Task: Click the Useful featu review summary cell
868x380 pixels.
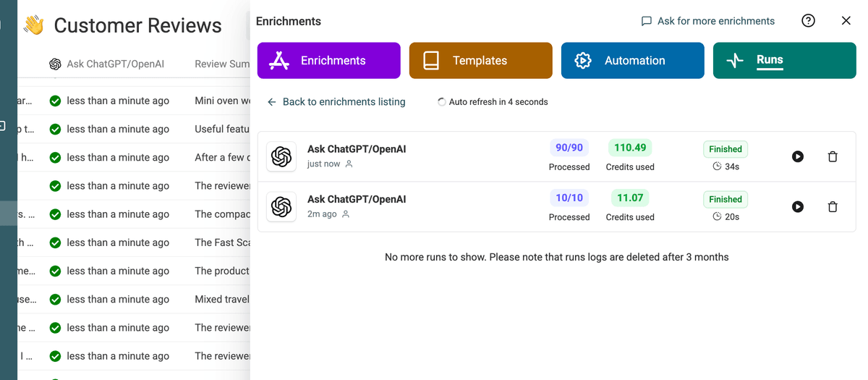Action: pyautogui.click(x=222, y=129)
